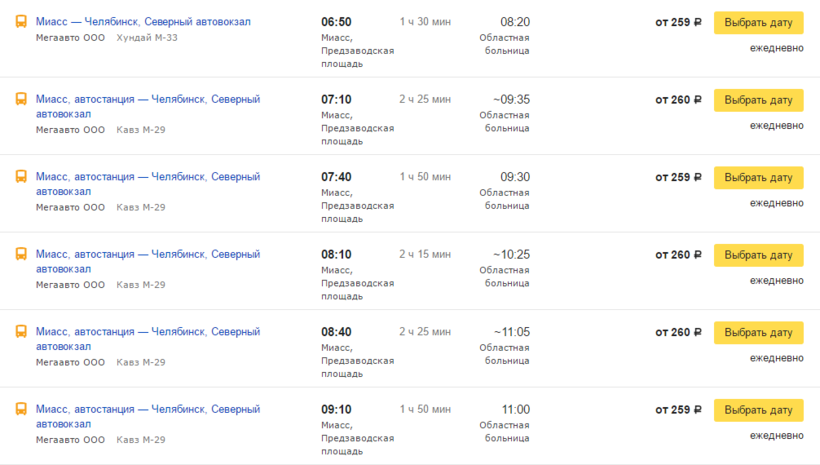
Task: Click the bus icon for the 06:50 trip
Action: click(x=20, y=22)
